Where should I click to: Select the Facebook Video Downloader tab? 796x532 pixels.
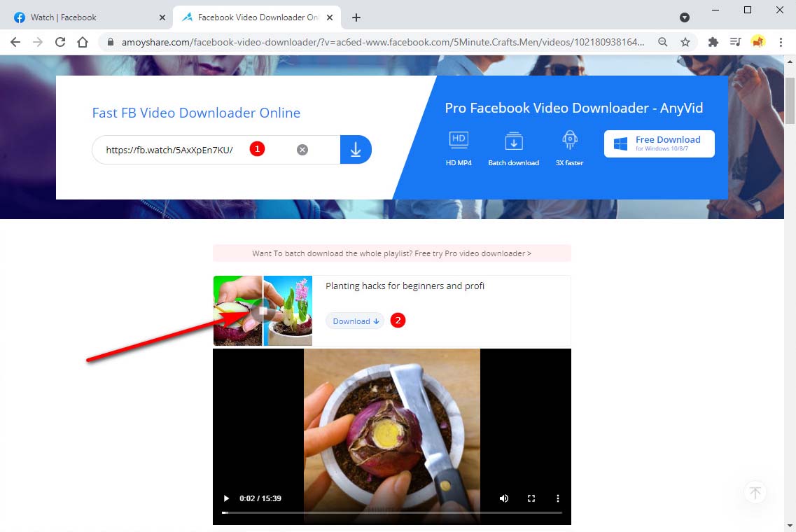pyautogui.click(x=257, y=17)
